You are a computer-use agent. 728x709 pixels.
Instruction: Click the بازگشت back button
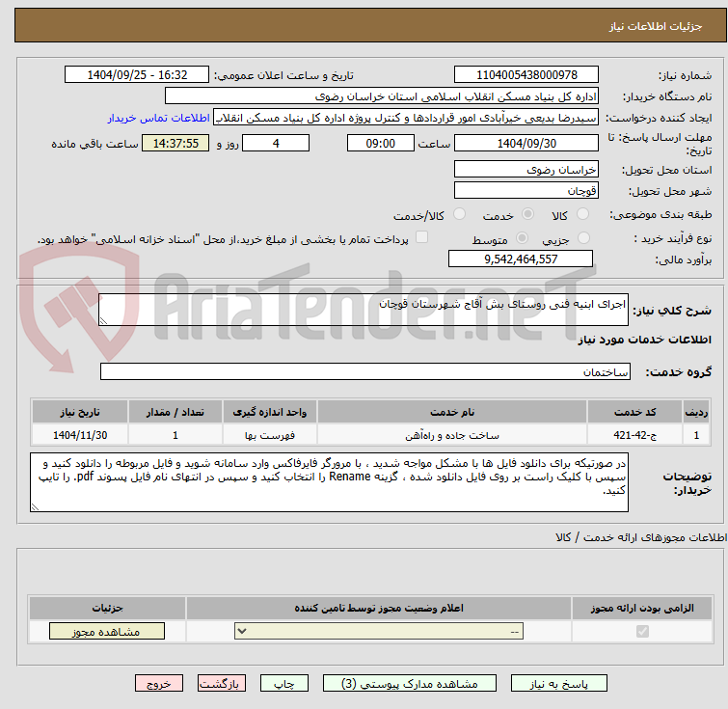tap(222, 684)
